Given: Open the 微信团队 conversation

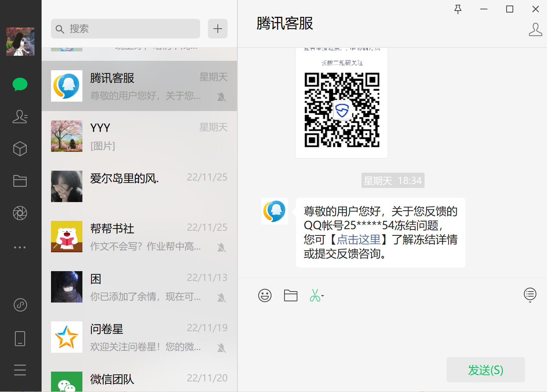Looking at the screenshot, I should point(139,377).
